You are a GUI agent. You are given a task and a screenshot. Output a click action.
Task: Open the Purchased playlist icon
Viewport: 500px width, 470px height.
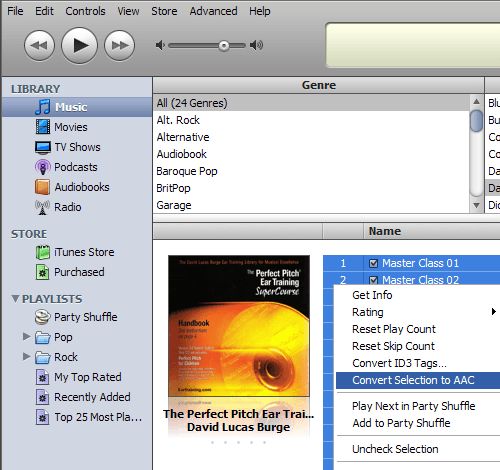click(43, 272)
